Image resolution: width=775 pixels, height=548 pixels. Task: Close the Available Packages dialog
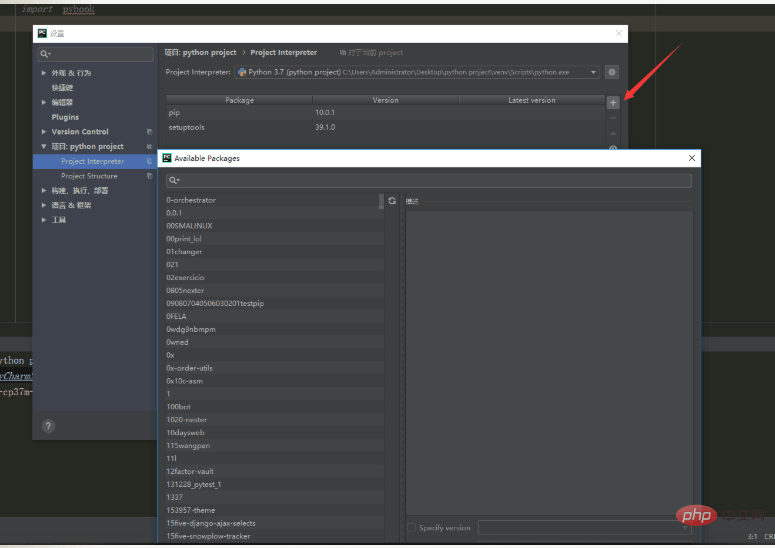coord(691,158)
